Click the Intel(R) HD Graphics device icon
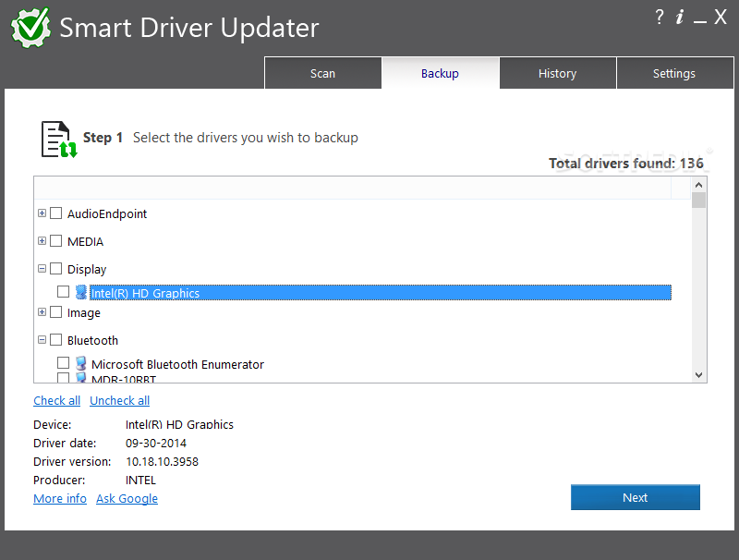 [x=81, y=292]
